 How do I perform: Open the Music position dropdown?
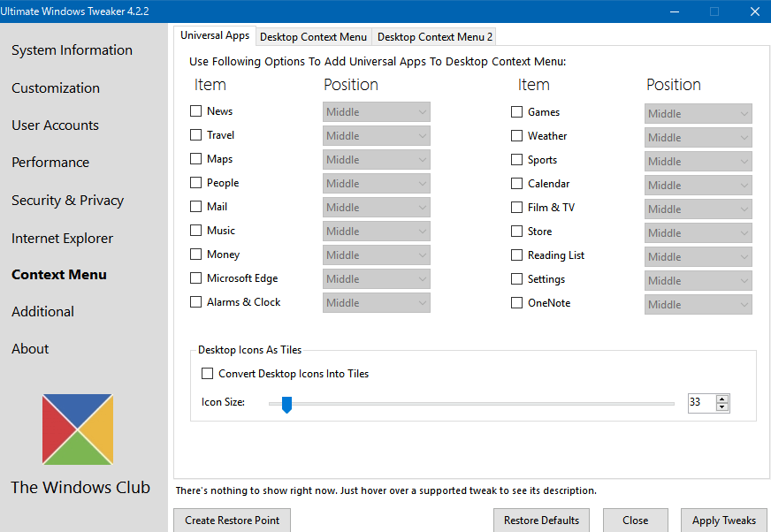coord(377,231)
